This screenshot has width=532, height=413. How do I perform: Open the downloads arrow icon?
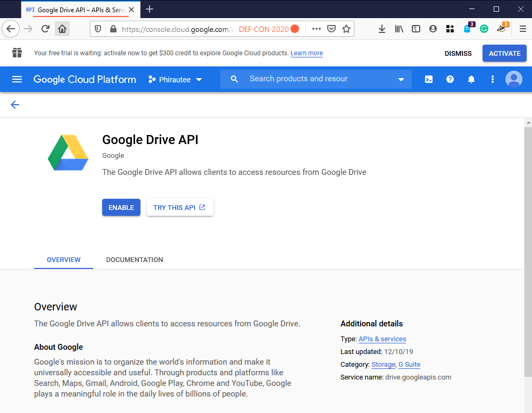pyautogui.click(x=381, y=29)
